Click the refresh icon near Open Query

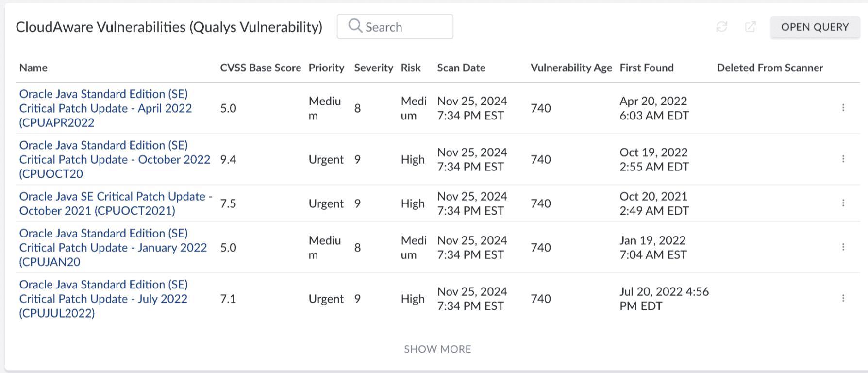click(x=721, y=27)
